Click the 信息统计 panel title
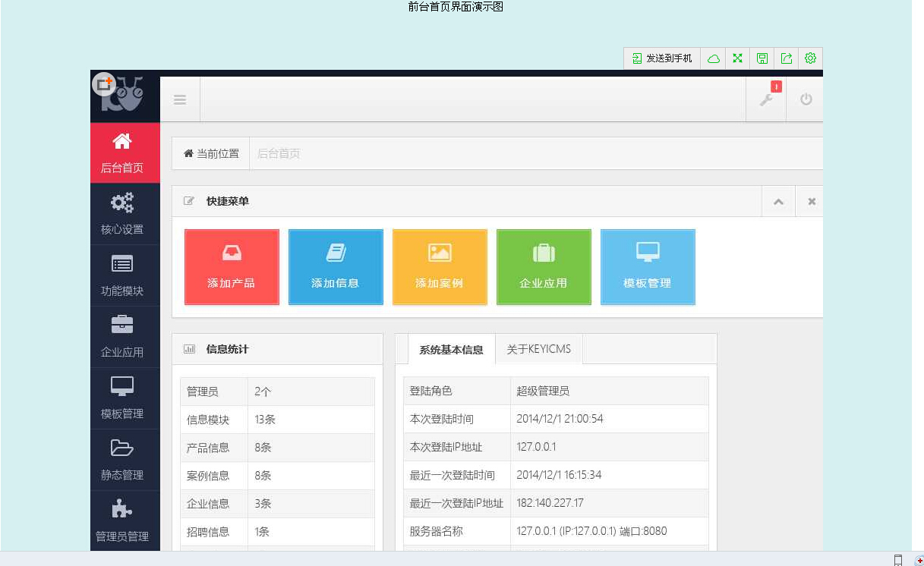 point(227,349)
